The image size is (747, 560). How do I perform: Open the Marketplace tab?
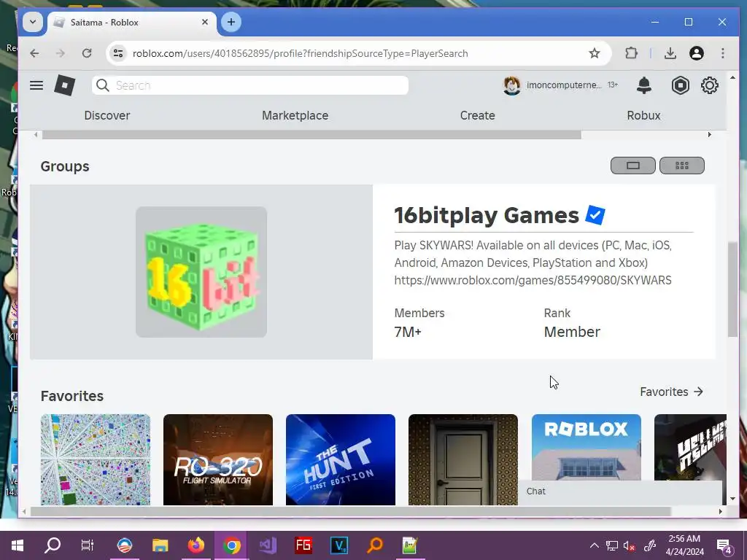pyautogui.click(x=295, y=115)
